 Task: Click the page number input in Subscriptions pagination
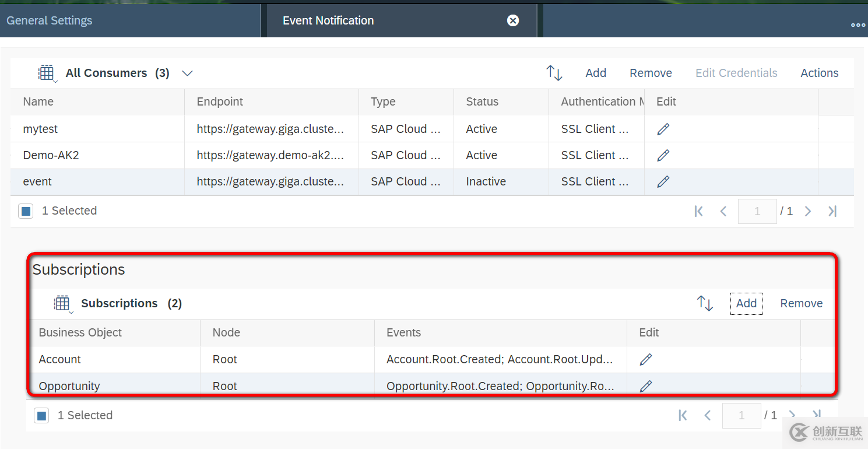(742, 415)
